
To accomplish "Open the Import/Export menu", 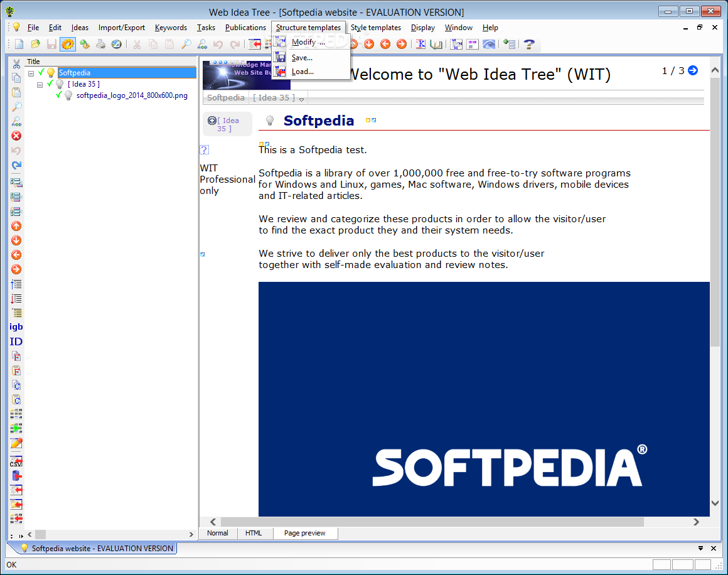I will 122,28.
